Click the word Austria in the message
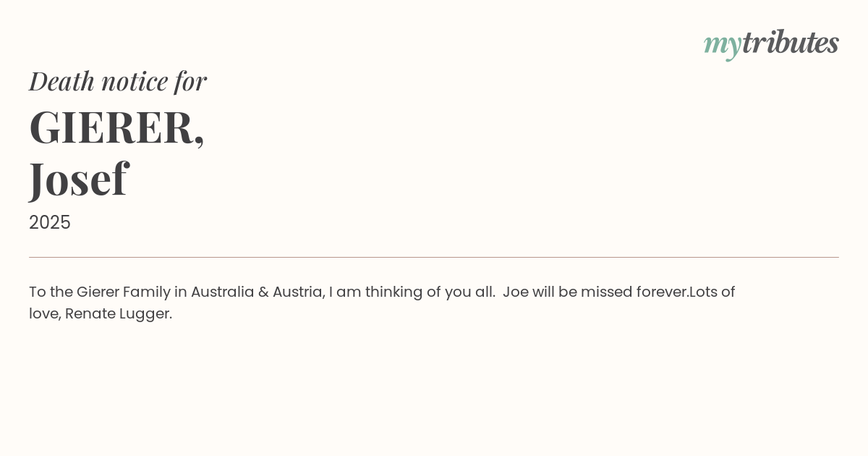 297,292
